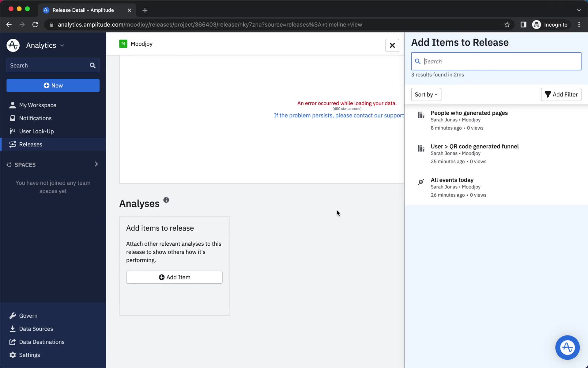The image size is (588, 368).
Task: Click the Data Sources sidebar icon
Action: click(x=12, y=328)
